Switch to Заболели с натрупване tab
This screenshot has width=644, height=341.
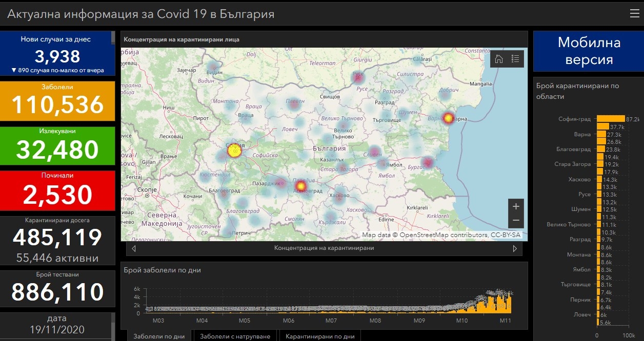point(235,336)
